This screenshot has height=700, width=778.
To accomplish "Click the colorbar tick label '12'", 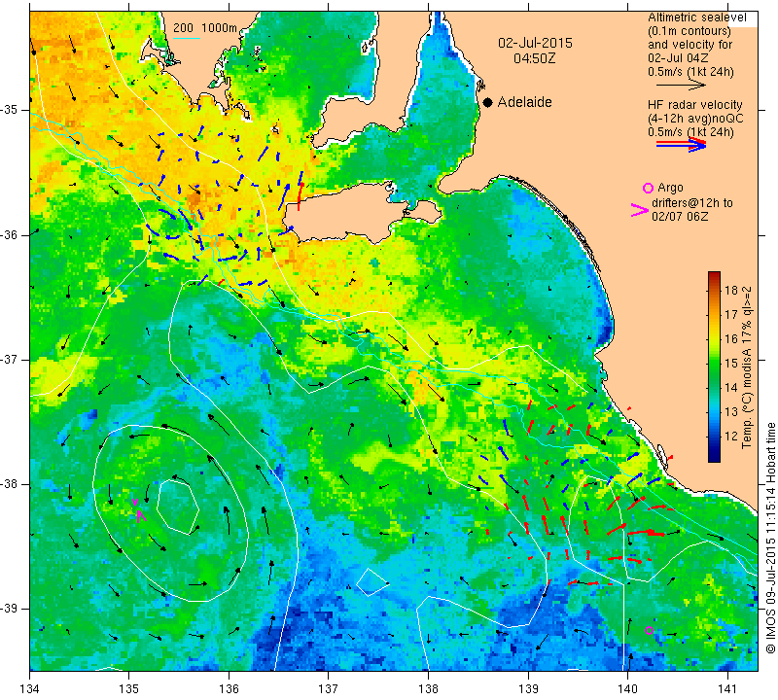I will coord(731,437).
